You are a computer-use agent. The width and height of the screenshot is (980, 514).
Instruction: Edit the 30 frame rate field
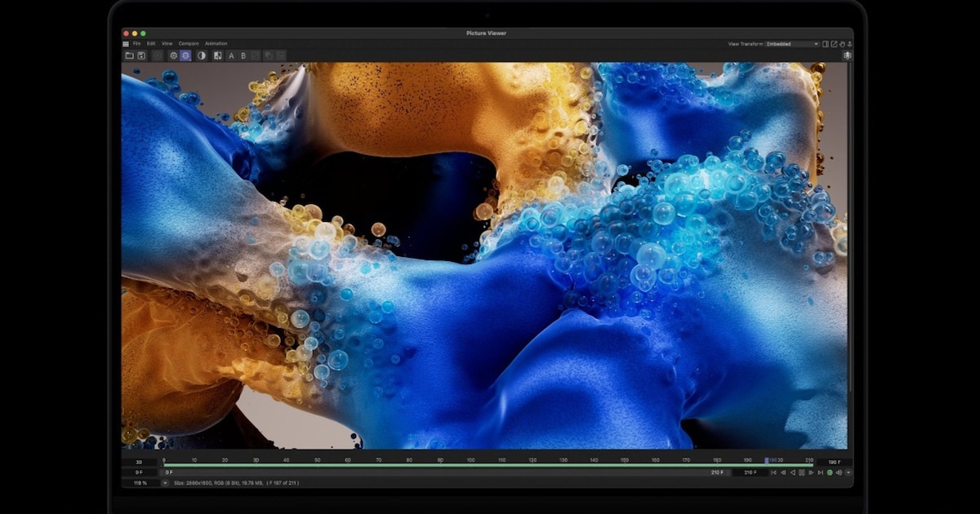point(139,462)
